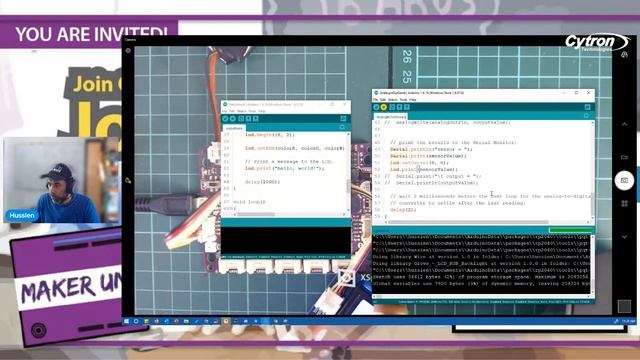Click the taskbar clock
640x360 pixels.
pyautogui.click(x=628, y=322)
